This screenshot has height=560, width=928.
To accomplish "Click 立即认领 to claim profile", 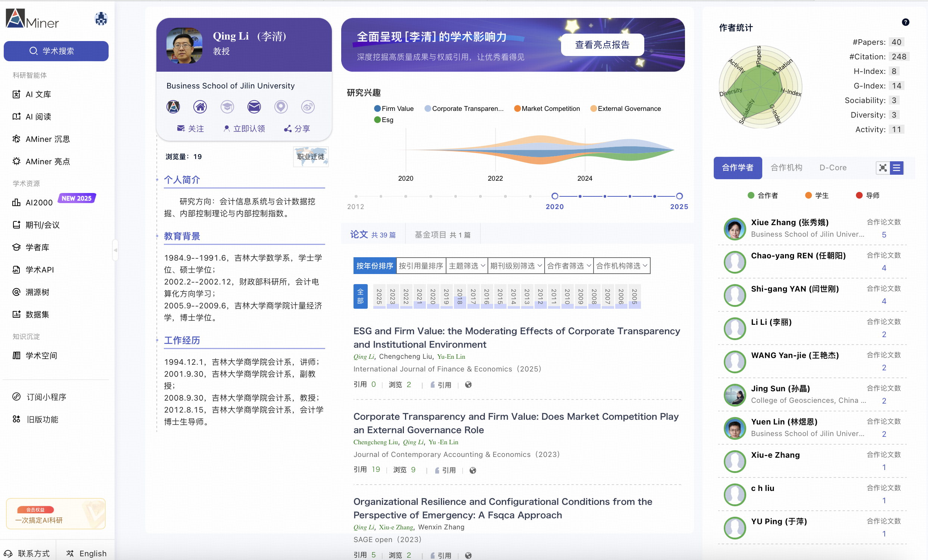I will (244, 129).
